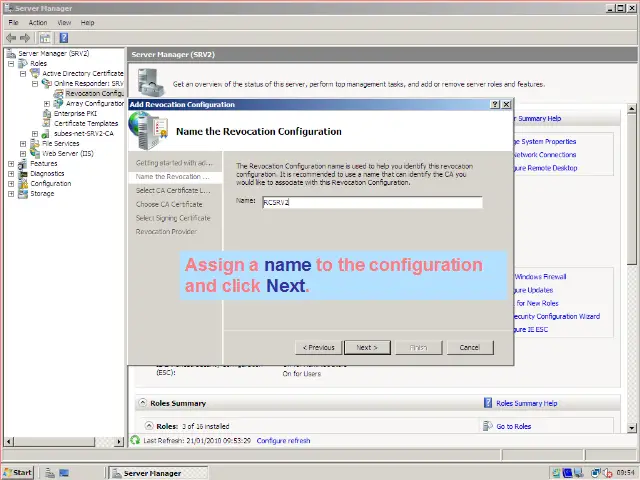Click the < Previous button
Screen dimensions: 640x480
click(318, 347)
